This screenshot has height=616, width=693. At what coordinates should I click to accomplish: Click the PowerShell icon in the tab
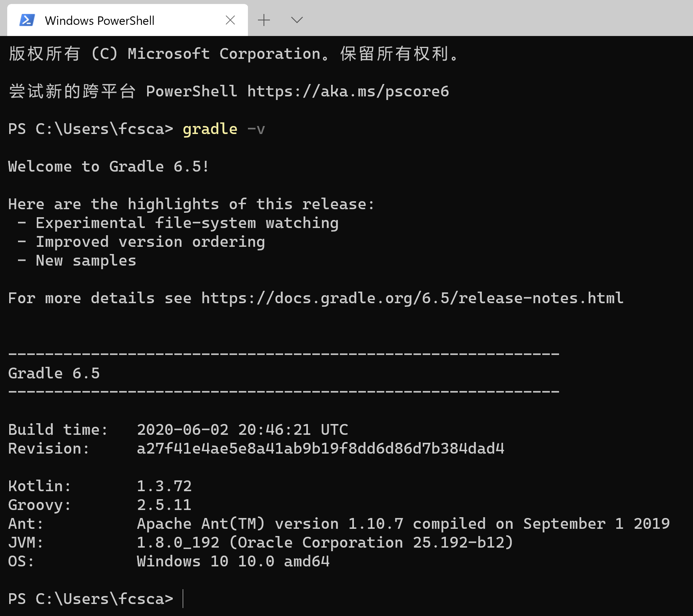[27, 20]
